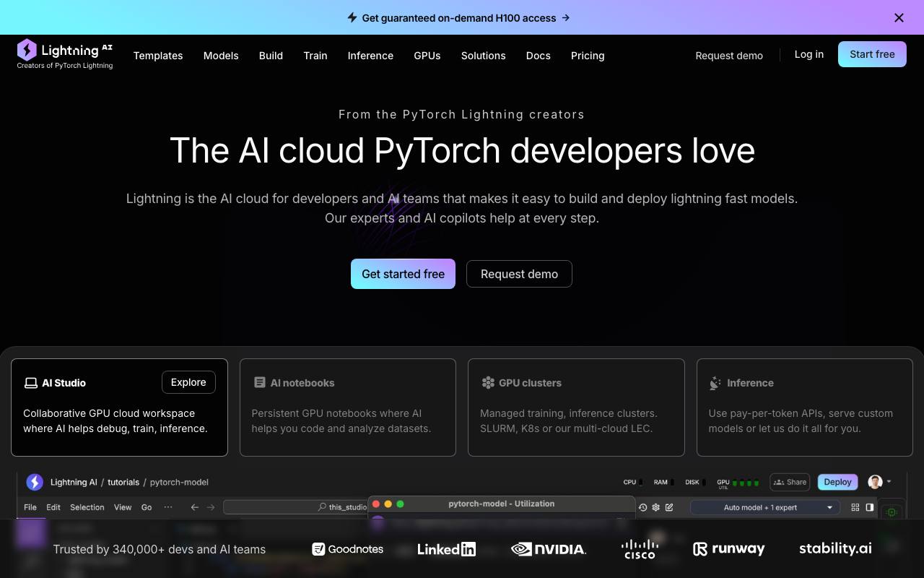Click the Log in link
924x578 pixels.
pos(809,54)
